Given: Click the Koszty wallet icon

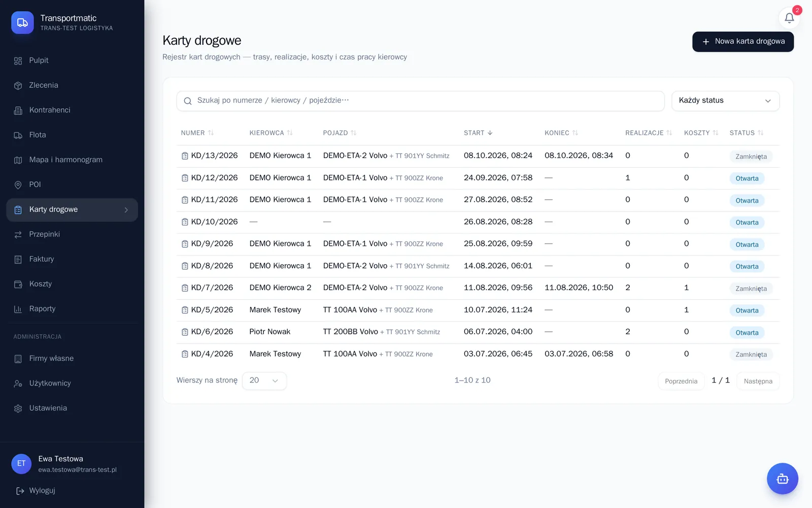Looking at the screenshot, I should click(x=18, y=284).
